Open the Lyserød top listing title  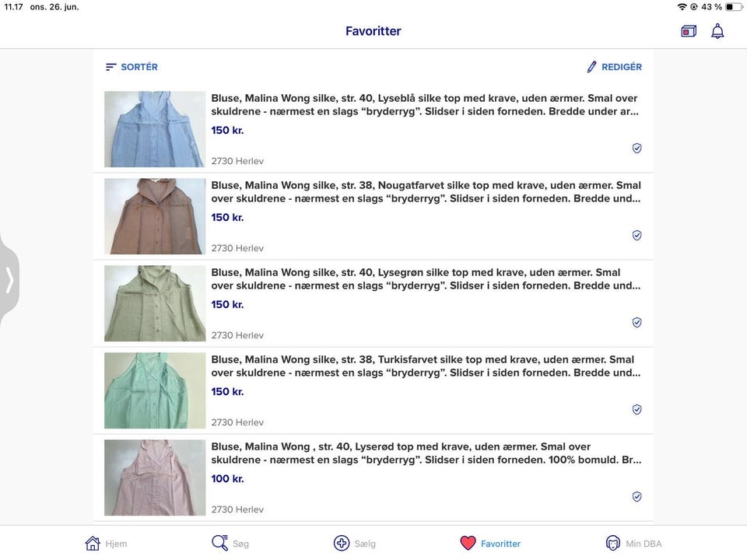tap(425, 453)
